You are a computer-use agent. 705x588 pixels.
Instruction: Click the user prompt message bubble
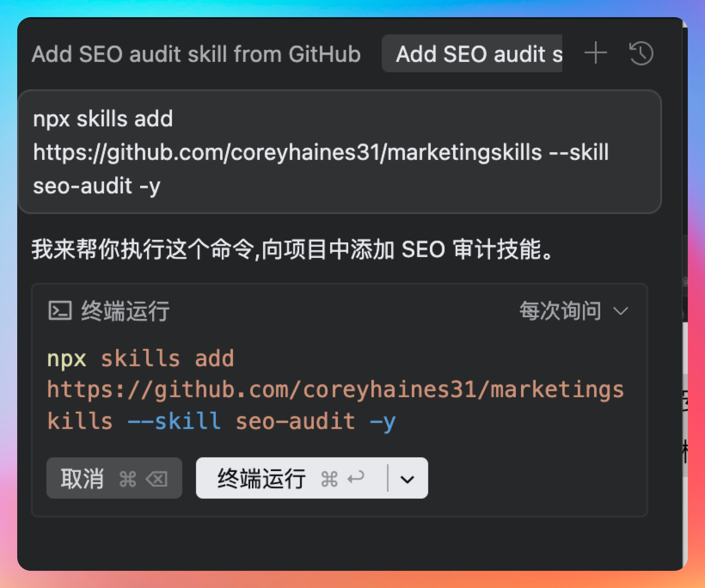tap(339, 151)
